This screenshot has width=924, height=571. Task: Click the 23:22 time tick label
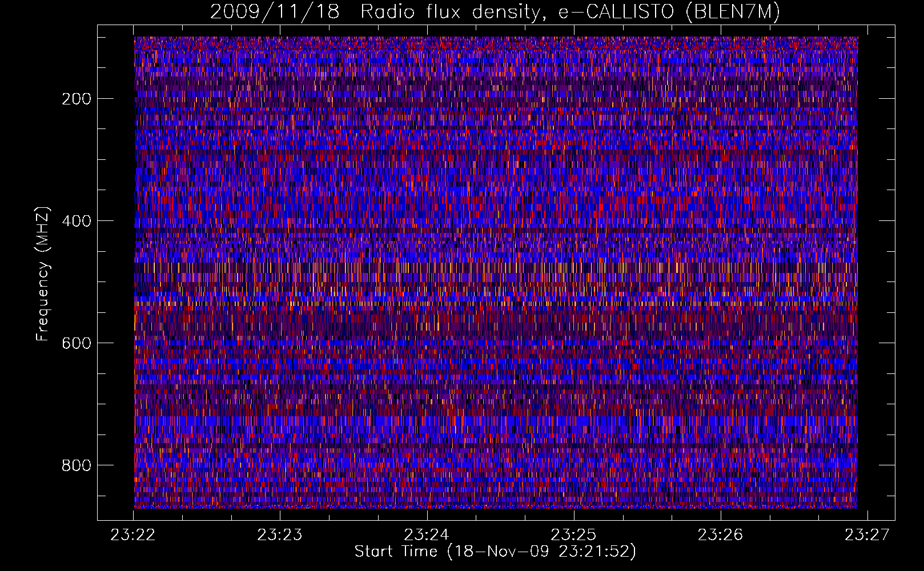pyautogui.click(x=133, y=534)
